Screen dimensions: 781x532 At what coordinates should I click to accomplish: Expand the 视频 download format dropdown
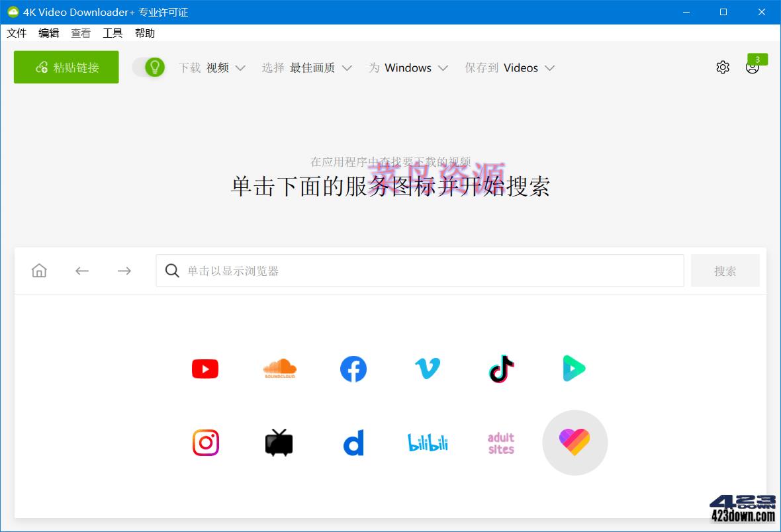[x=226, y=67]
